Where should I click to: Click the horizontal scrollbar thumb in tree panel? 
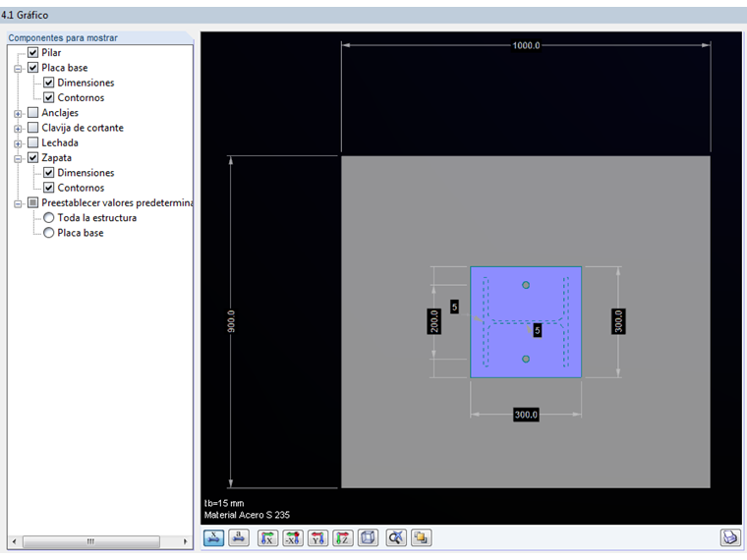click(x=91, y=541)
